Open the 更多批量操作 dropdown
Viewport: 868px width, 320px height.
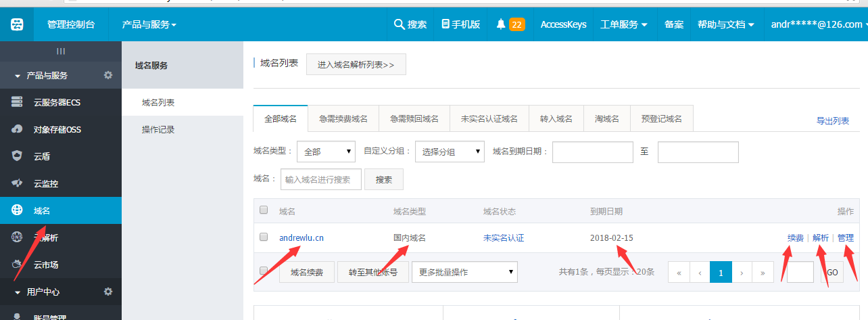click(464, 273)
